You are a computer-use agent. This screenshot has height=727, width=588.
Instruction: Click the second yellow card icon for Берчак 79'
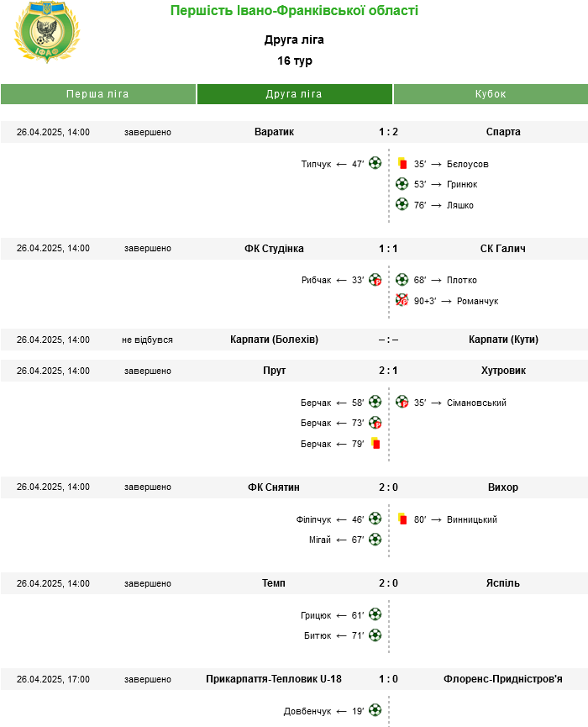[375, 443]
